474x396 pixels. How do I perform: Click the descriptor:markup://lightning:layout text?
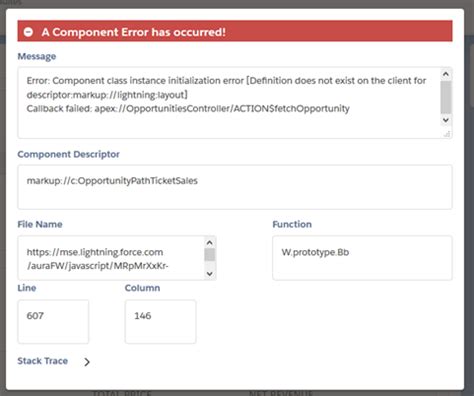click(x=107, y=95)
